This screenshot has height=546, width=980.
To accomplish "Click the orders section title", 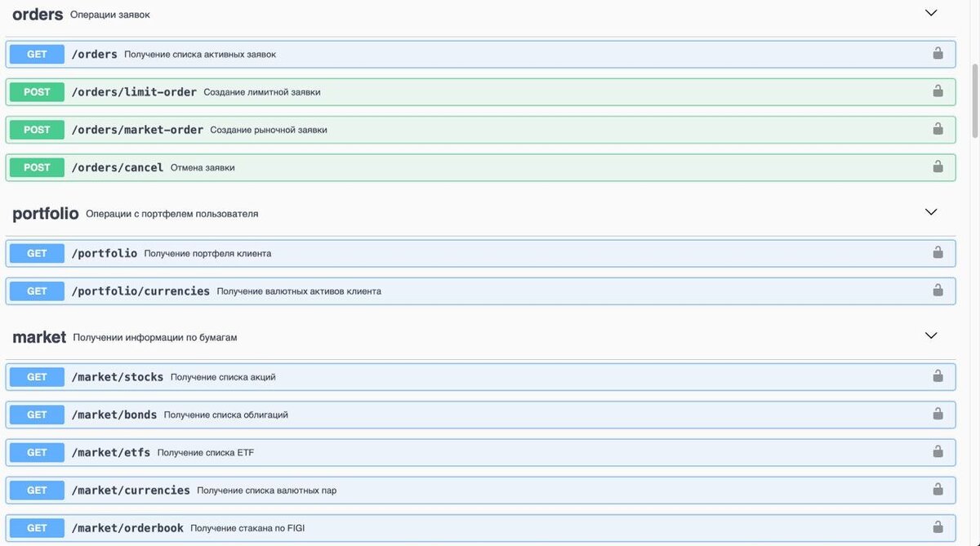I will pos(38,13).
